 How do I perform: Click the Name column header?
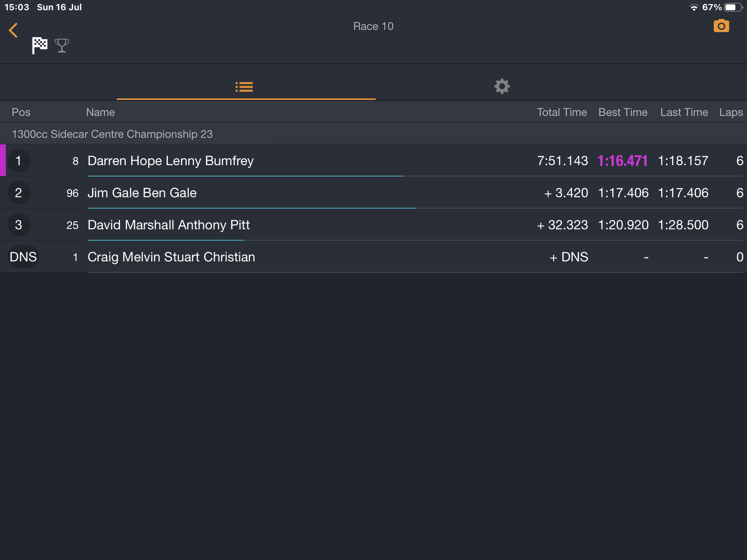(x=100, y=112)
